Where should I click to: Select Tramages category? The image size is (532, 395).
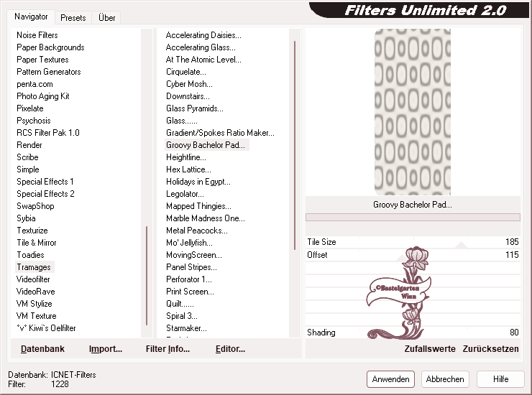point(34,267)
